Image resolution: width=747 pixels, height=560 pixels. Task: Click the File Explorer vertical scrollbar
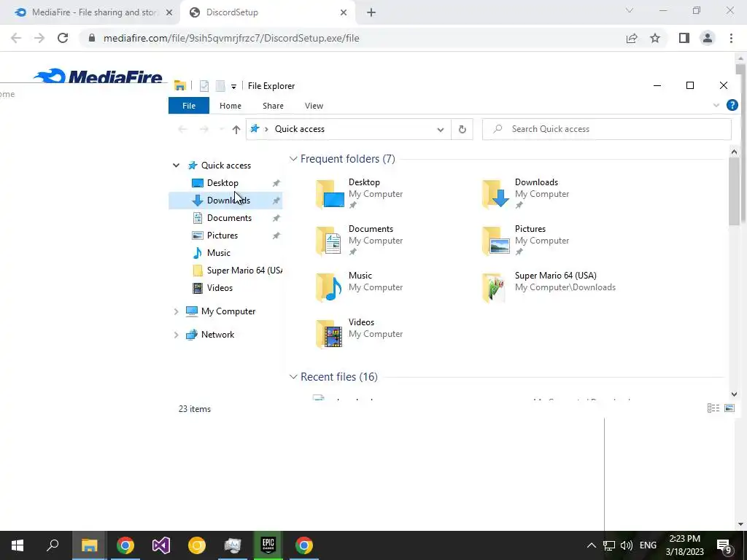click(734, 191)
